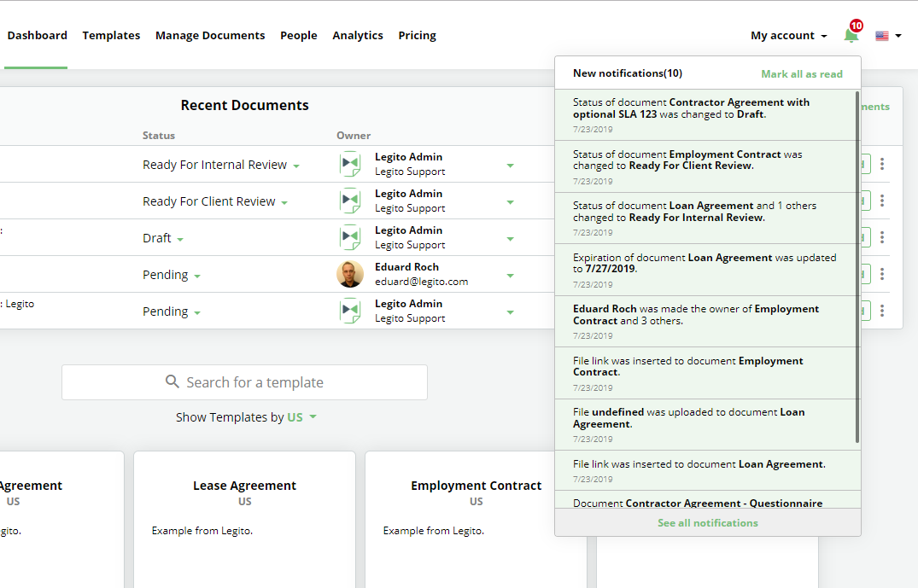Image resolution: width=918 pixels, height=588 pixels.
Task: Expand the Draft status dropdown
Action: click(180, 239)
